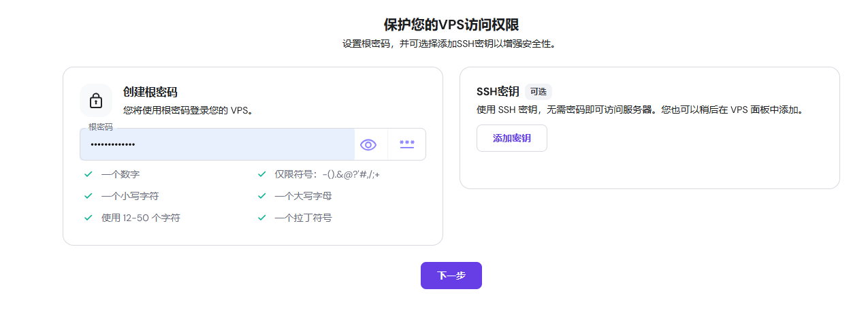
Task: Click the 下一步 button
Action: (451, 276)
